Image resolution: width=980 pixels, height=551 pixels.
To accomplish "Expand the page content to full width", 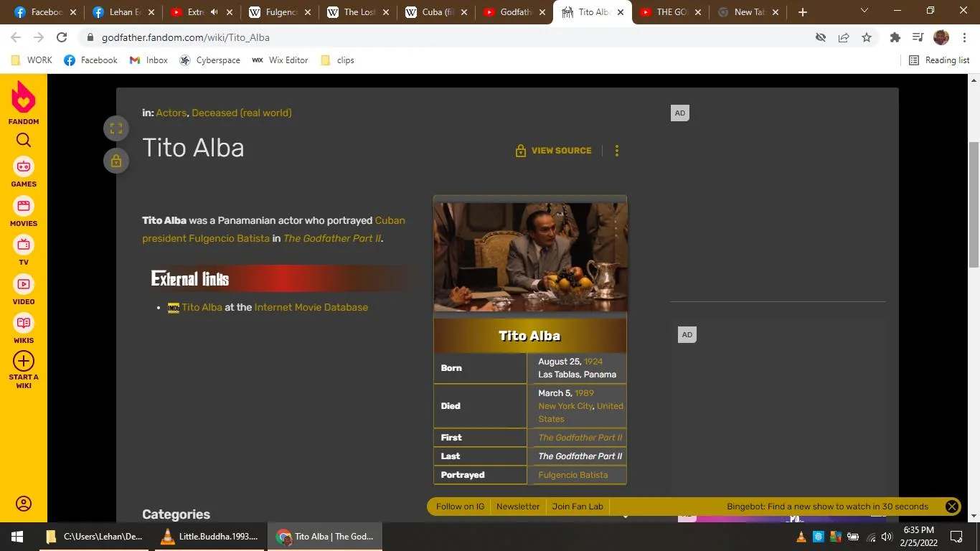I will (x=116, y=128).
